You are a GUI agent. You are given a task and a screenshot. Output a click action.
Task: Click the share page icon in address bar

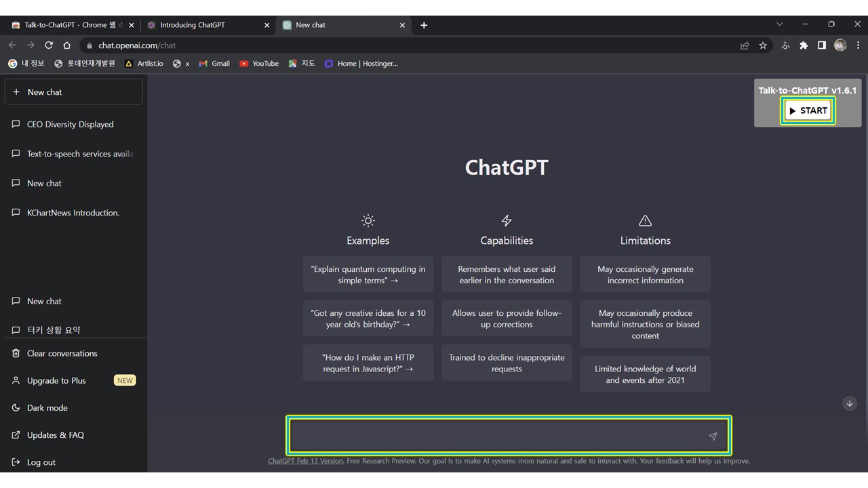click(x=745, y=45)
